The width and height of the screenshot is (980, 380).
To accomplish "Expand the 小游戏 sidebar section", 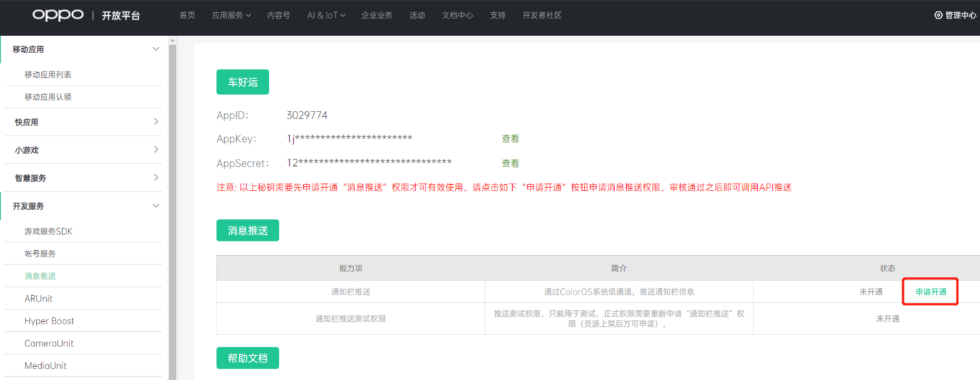I will click(x=156, y=150).
